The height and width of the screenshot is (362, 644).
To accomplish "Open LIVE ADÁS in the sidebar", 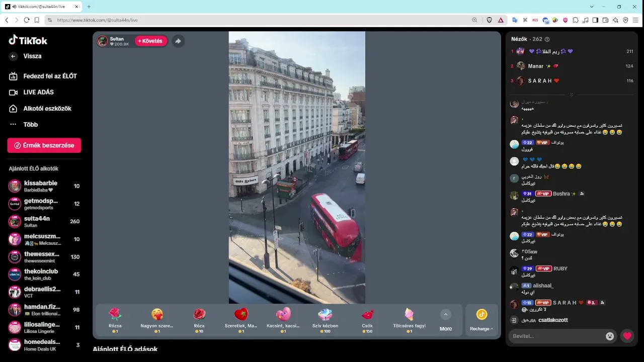I will point(32,92).
